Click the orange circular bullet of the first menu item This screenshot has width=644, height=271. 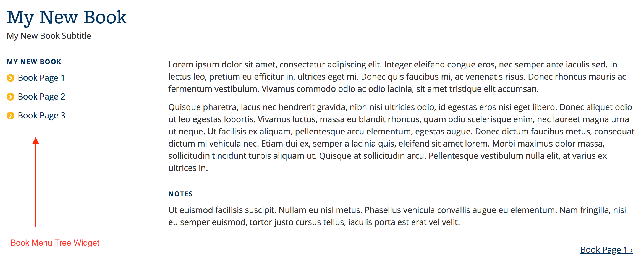click(11, 78)
